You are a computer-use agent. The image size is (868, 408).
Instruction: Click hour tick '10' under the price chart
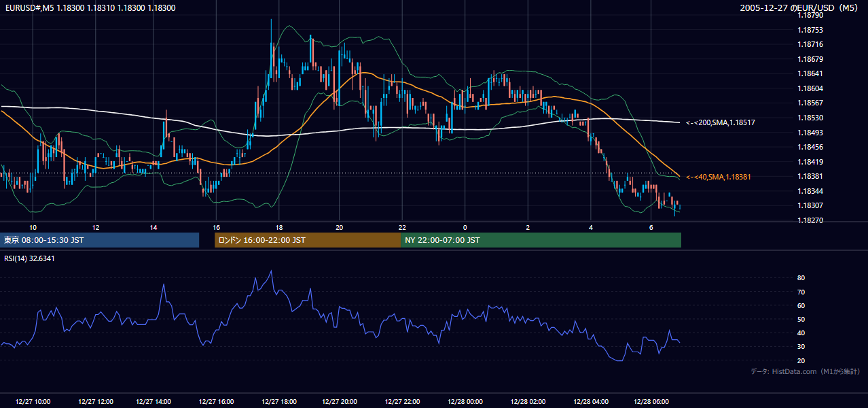click(33, 227)
